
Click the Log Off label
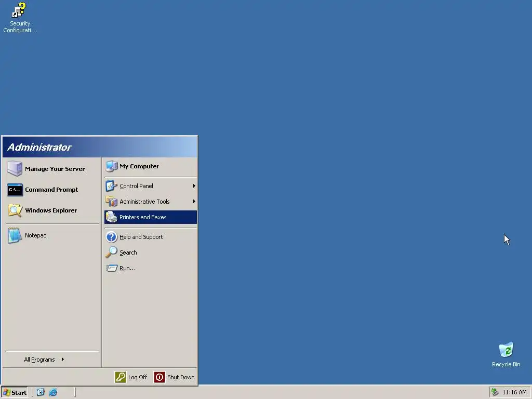[x=138, y=377]
